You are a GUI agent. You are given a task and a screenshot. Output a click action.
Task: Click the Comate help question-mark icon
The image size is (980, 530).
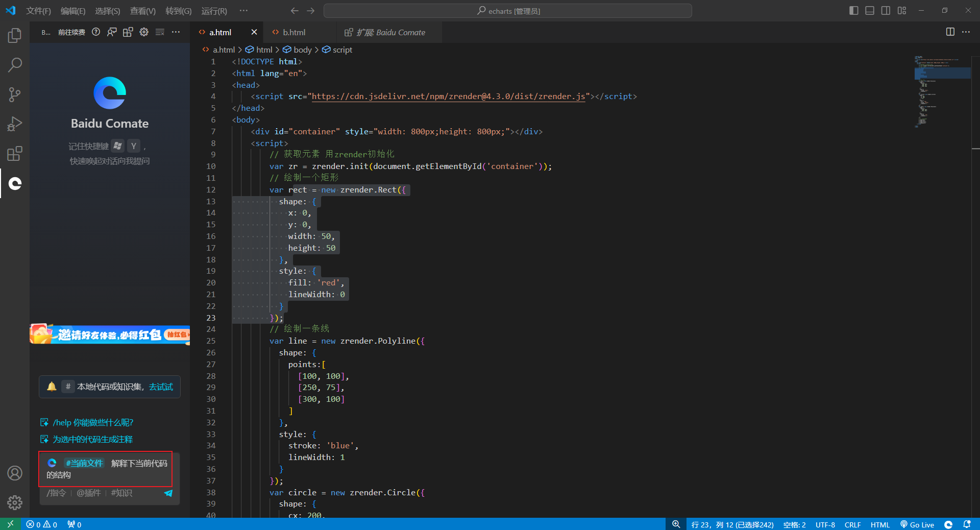96,32
